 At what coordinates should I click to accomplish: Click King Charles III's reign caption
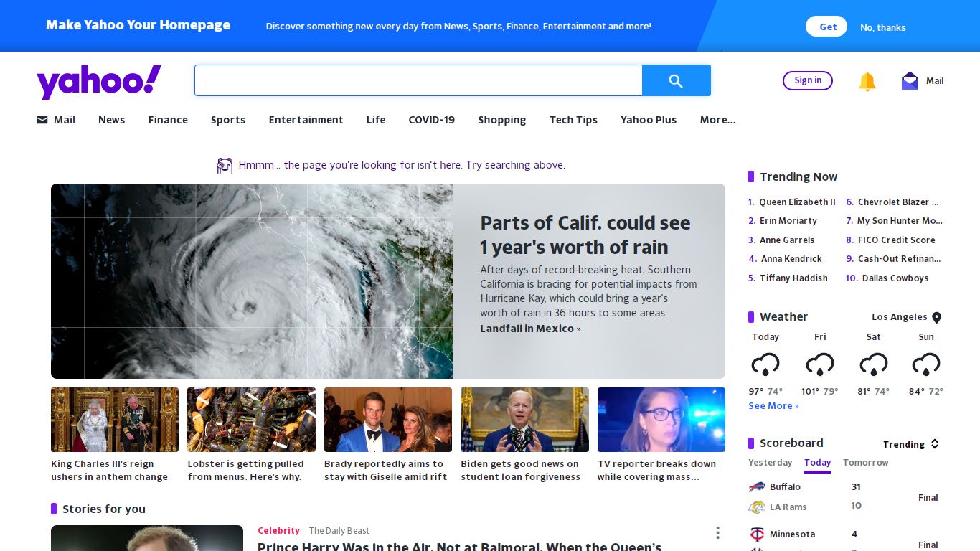pos(109,471)
